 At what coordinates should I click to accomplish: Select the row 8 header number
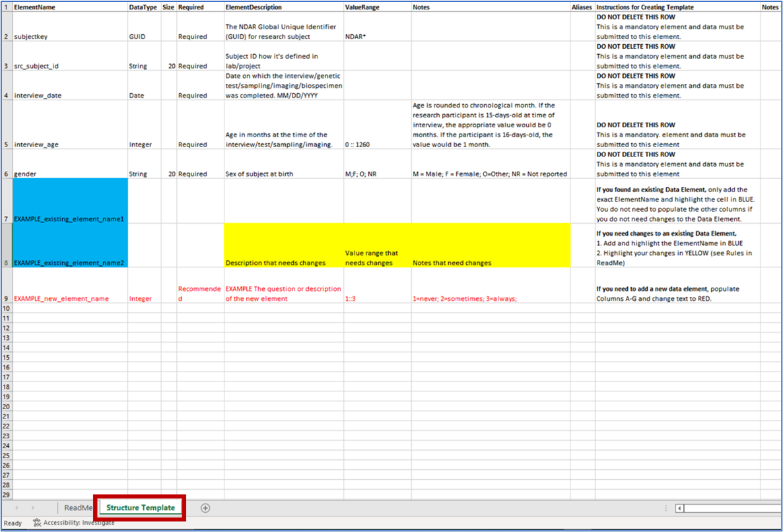pyautogui.click(x=6, y=263)
